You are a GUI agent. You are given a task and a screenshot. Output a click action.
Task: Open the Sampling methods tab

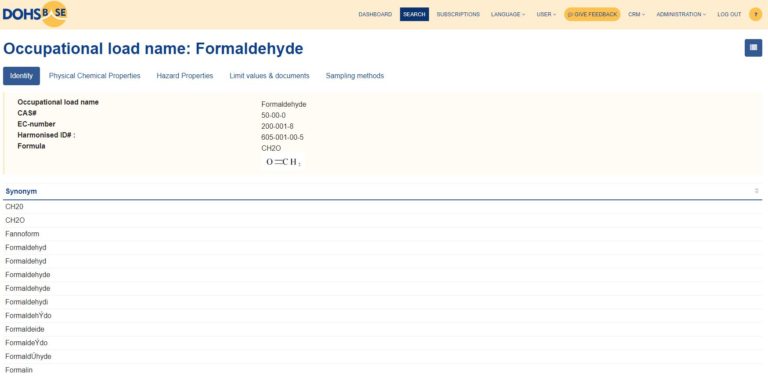[355, 76]
